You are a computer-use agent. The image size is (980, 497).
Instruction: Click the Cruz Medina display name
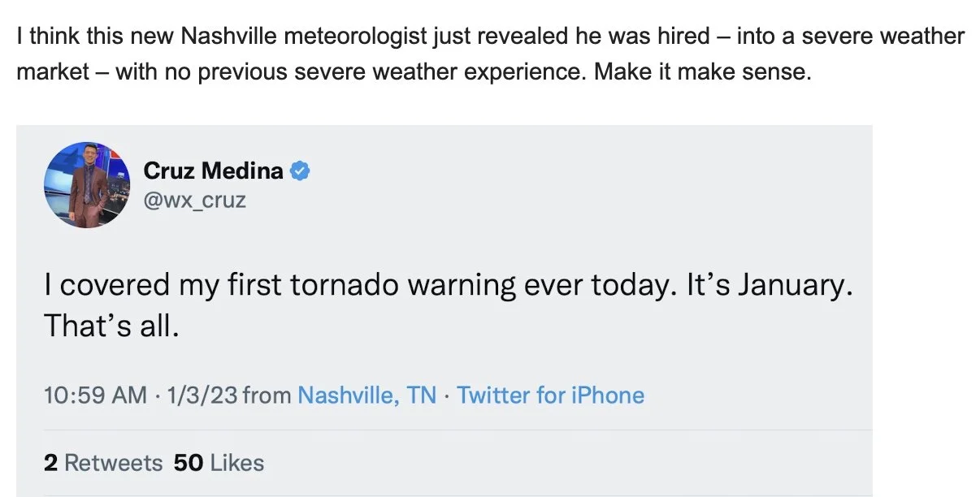click(x=213, y=171)
